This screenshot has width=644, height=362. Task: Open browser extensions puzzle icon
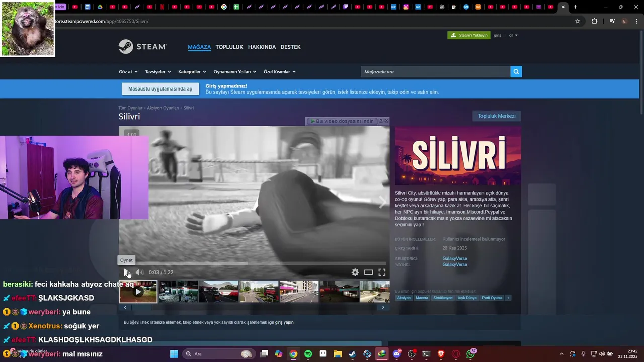pos(594,21)
